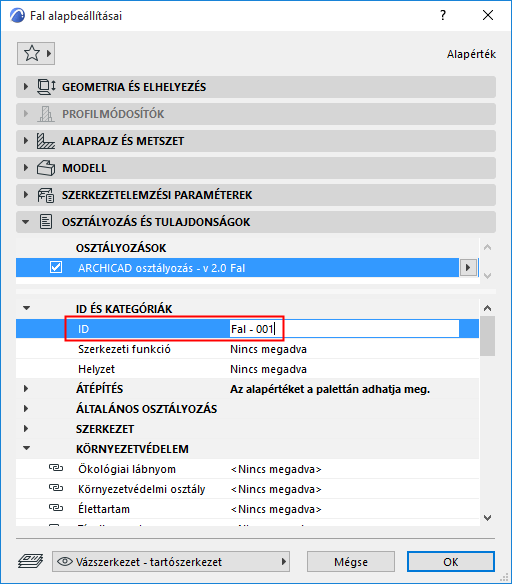Expand the Modell panel
Viewport: 512px width, 584px height.
[x=25, y=168]
